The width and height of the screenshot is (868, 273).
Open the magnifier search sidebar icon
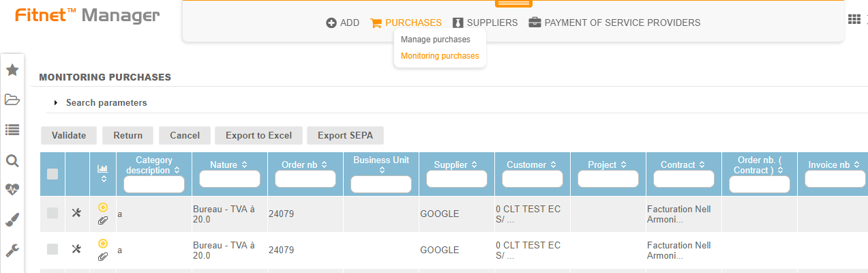click(x=12, y=160)
